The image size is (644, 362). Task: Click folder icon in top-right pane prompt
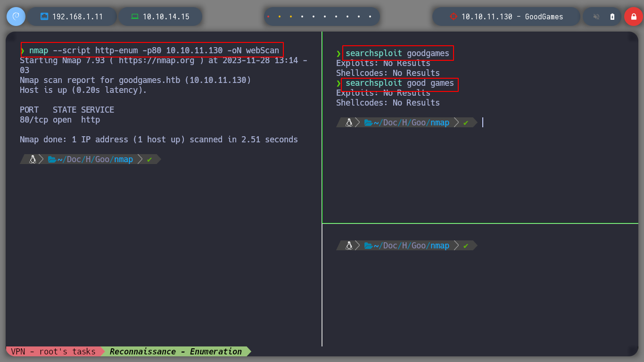pyautogui.click(x=368, y=123)
